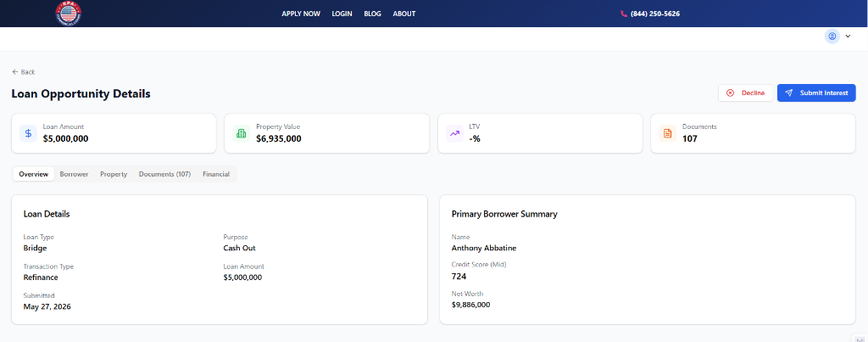This screenshot has height=342, width=868.
Task: Click the $6,935,000 property value
Action: pyautogui.click(x=279, y=138)
